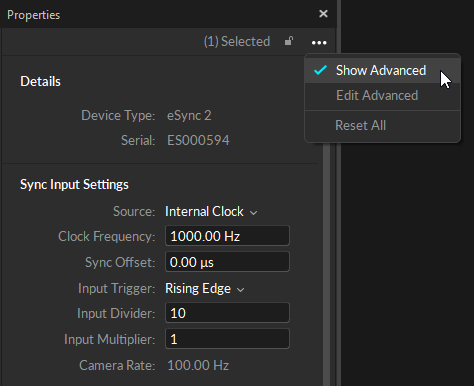474x386 pixels.
Task: Expand the Input Trigger Rising Edge dropdown
Action: point(205,289)
